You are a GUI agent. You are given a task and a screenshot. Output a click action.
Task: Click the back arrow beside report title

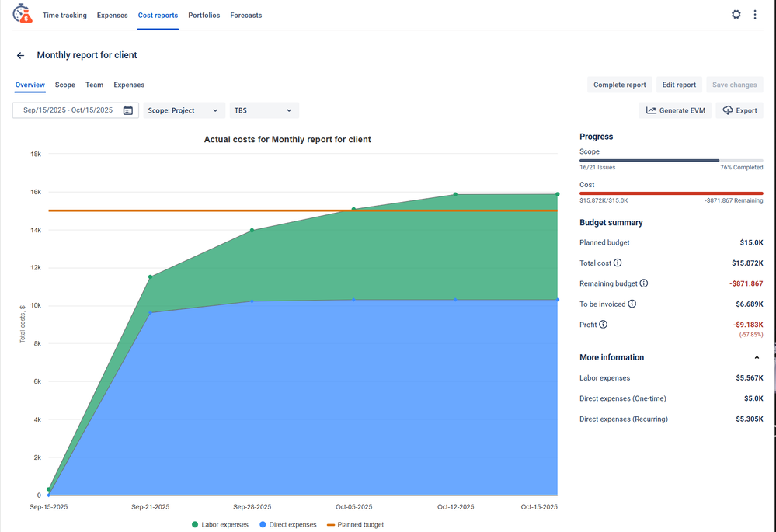(x=21, y=56)
